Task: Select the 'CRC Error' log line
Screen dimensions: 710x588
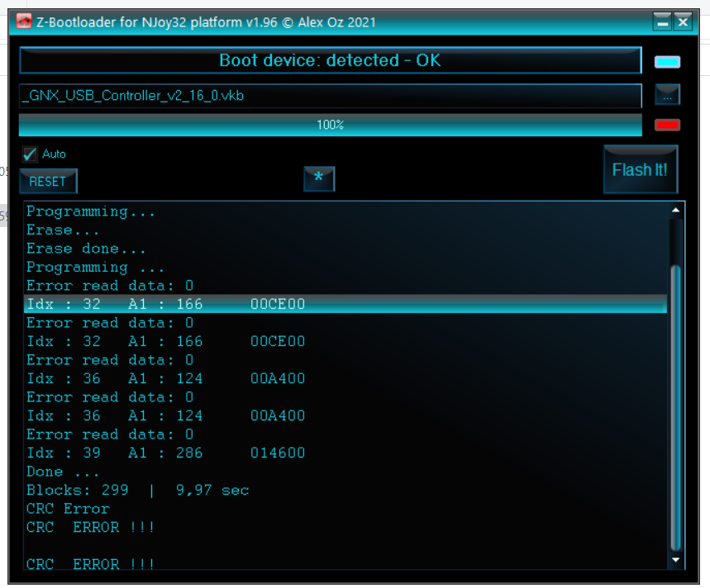Action: click(x=345, y=509)
